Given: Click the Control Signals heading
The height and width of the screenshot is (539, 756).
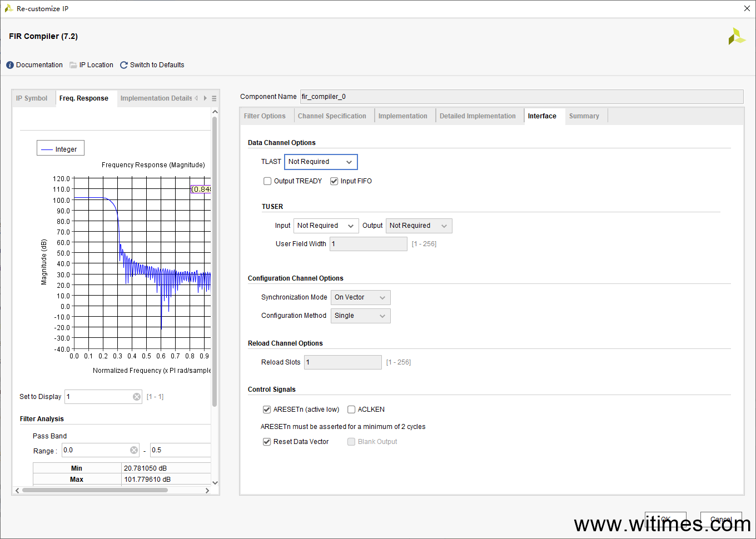Looking at the screenshot, I should pyautogui.click(x=272, y=390).
